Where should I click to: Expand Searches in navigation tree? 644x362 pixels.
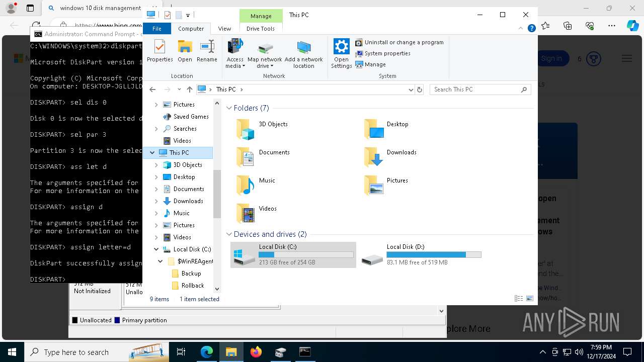pos(156,129)
